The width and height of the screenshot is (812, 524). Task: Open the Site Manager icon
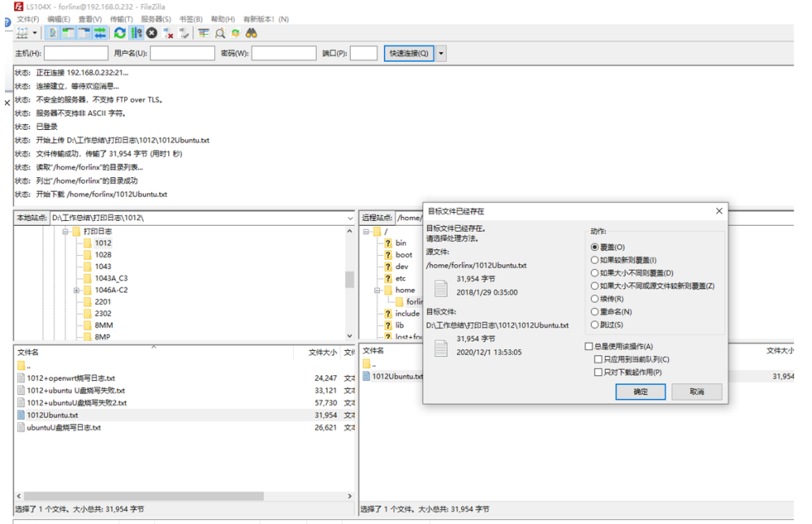(22, 33)
